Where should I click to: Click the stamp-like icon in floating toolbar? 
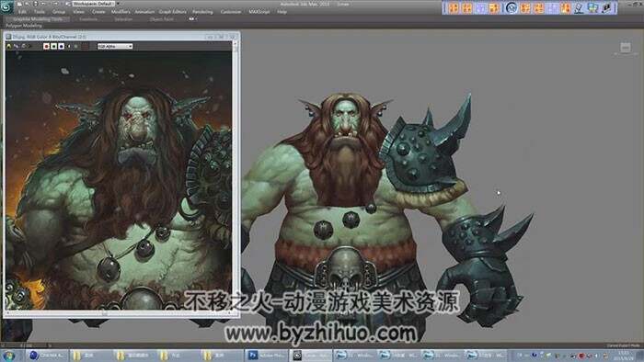[579, 7]
